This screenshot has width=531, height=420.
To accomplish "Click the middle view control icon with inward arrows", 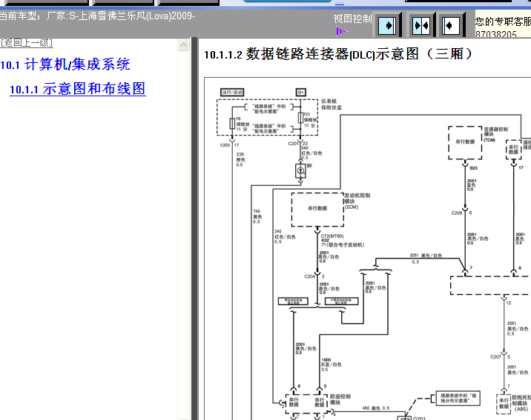I will click(421, 25).
